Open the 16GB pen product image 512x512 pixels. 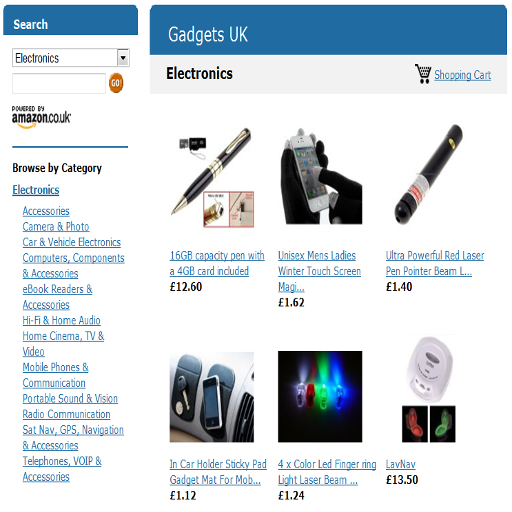pos(212,177)
